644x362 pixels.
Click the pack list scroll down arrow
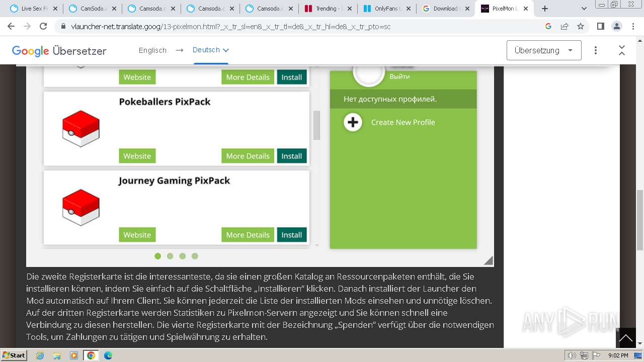(317, 245)
